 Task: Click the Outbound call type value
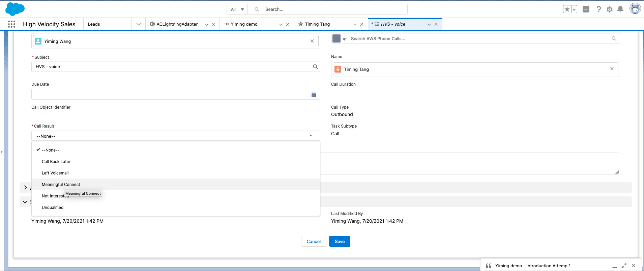(x=342, y=114)
